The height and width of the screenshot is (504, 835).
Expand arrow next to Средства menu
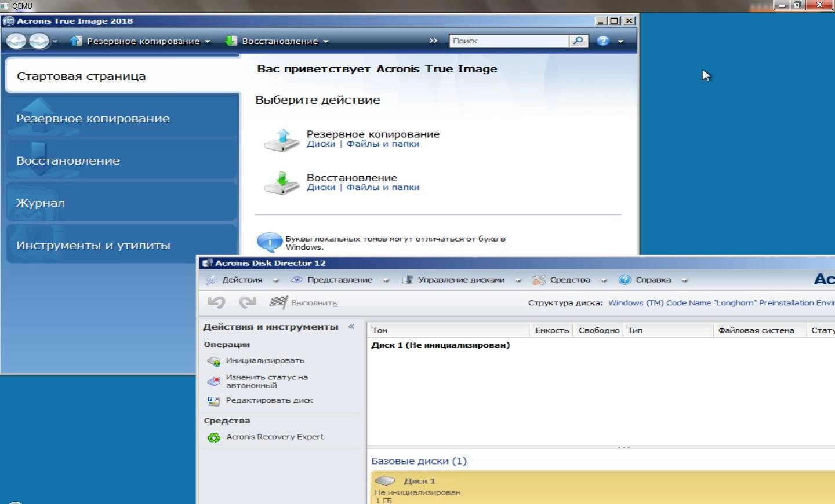604,280
